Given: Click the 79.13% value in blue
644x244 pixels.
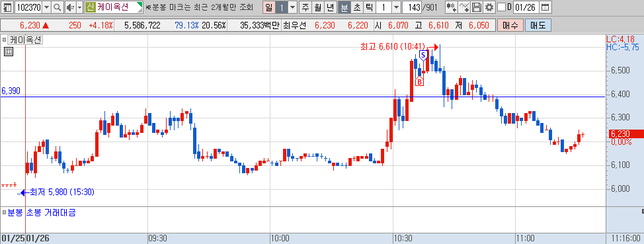Looking at the screenshot, I should 186,26.
